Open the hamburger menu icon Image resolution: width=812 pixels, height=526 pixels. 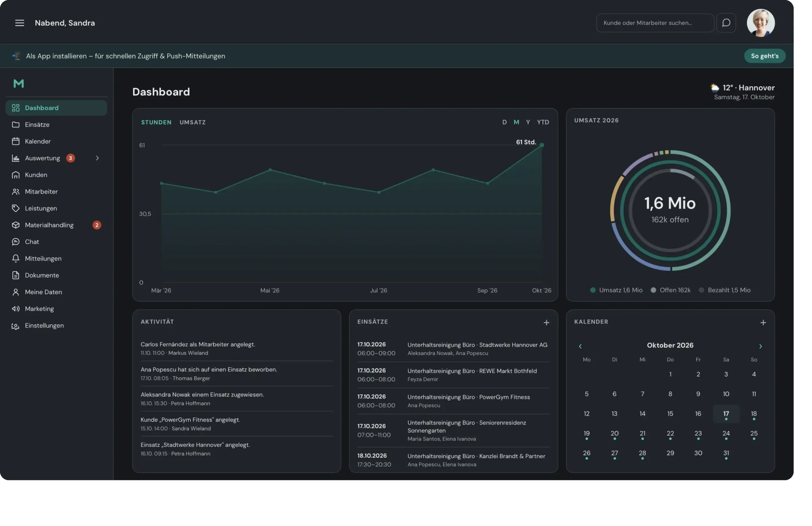[x=19, y=23]
